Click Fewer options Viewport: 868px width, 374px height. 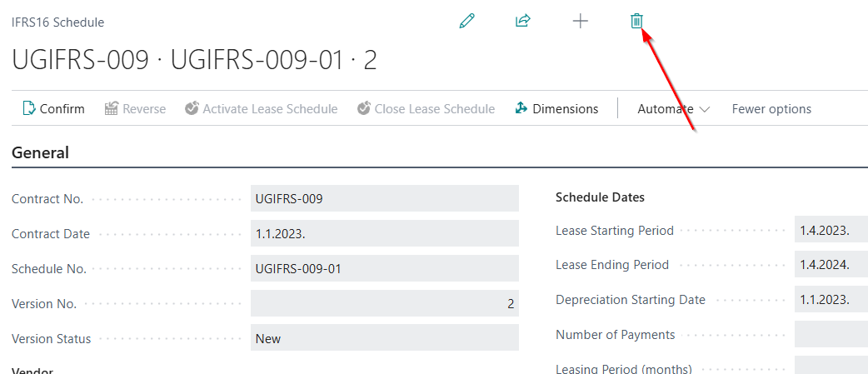tap(771, 109)
